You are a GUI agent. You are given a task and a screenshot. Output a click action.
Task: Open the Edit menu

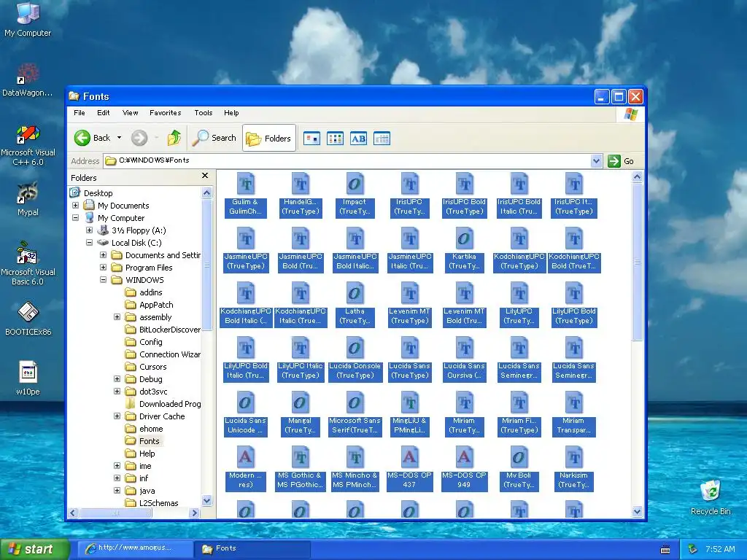(x=104, y=113)
